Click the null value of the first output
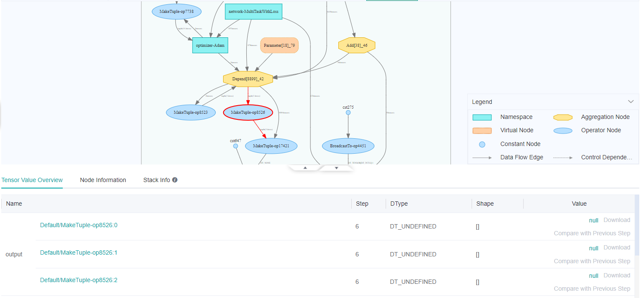This screenshot has height=298, width=644. click(593, 220)
